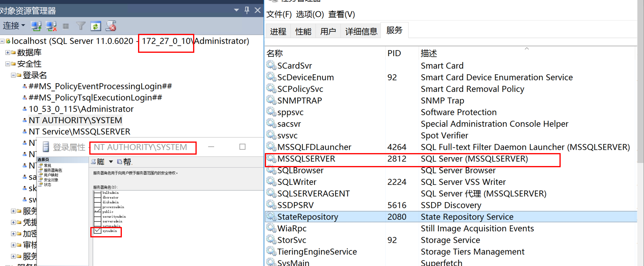The width and height of the screenshot is (644, 266).
Task: Click the filter funnel toolbar icon
Action: point(80,26)
